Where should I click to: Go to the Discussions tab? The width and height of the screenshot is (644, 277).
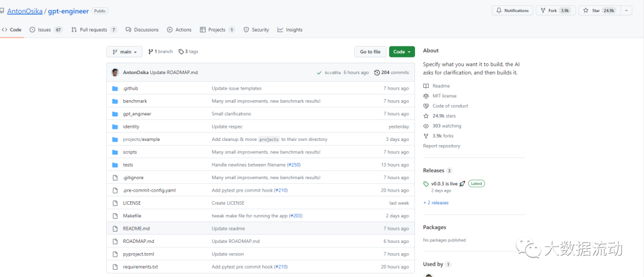coord(142,30)
